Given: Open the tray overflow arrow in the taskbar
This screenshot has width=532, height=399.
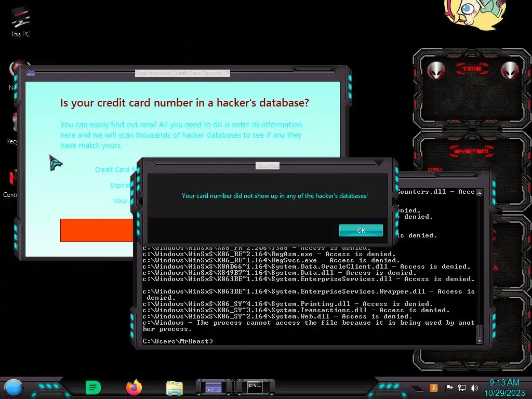Looking at the screenshot, I should click(417, 389).
